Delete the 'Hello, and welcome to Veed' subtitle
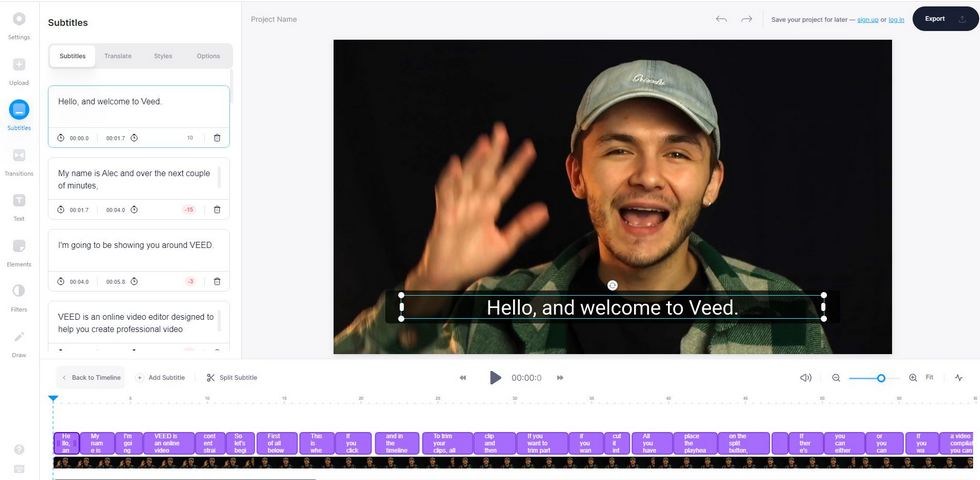980x480 pixels. coord(217,138)
